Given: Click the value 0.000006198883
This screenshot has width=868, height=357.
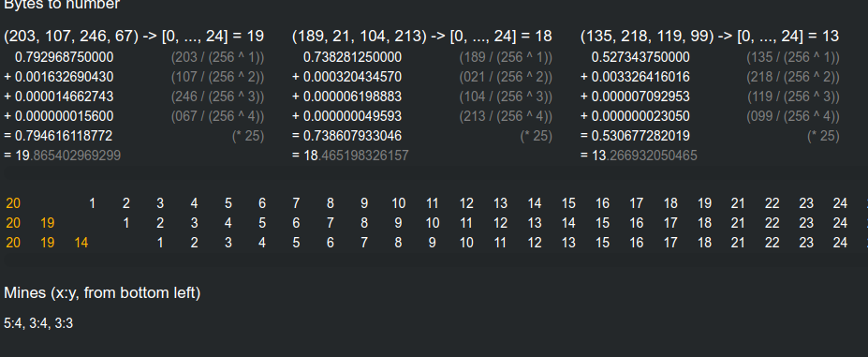Looking at the screenshot, I should click(x=352, y=97).
